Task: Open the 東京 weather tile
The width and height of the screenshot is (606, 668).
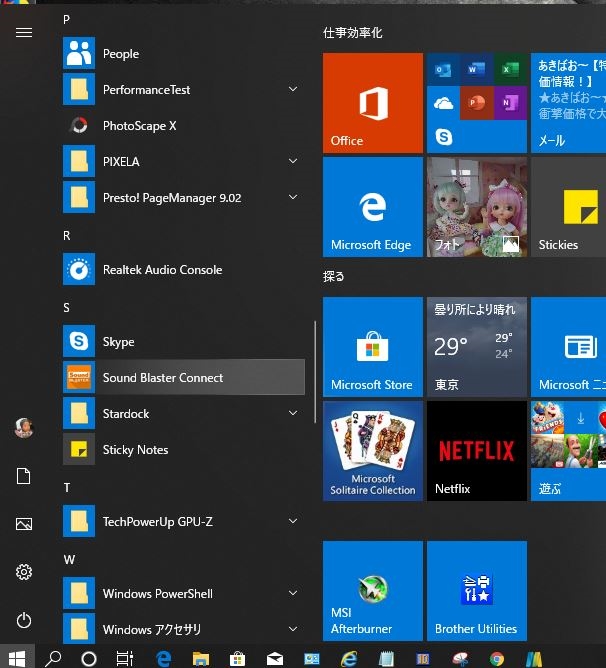Action: click(x=477, y=347)
